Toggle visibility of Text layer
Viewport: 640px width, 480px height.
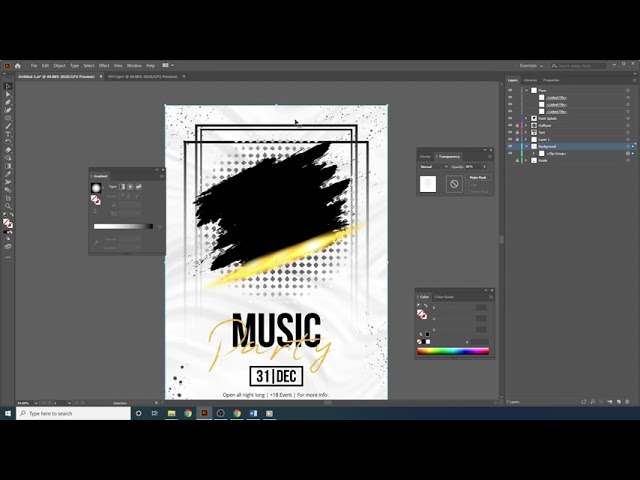pos(510,132)
